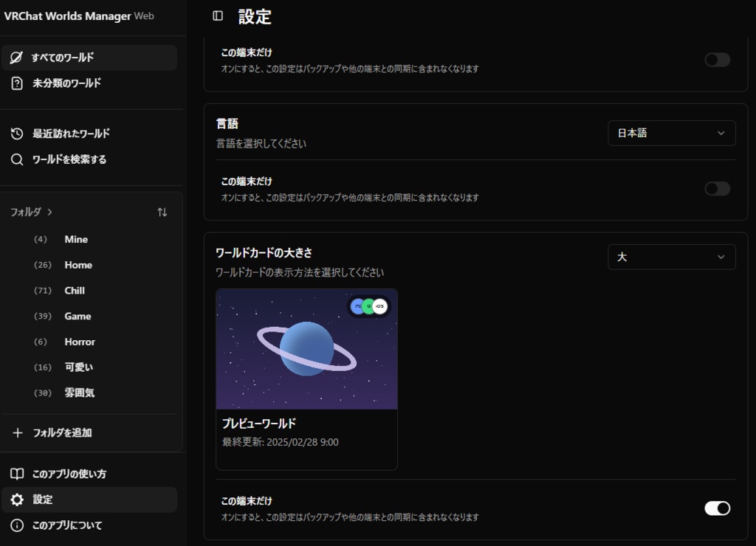This screenshot has height=546, width=756.
Task: Click the 設定 page header title
Action: point(255,17)
